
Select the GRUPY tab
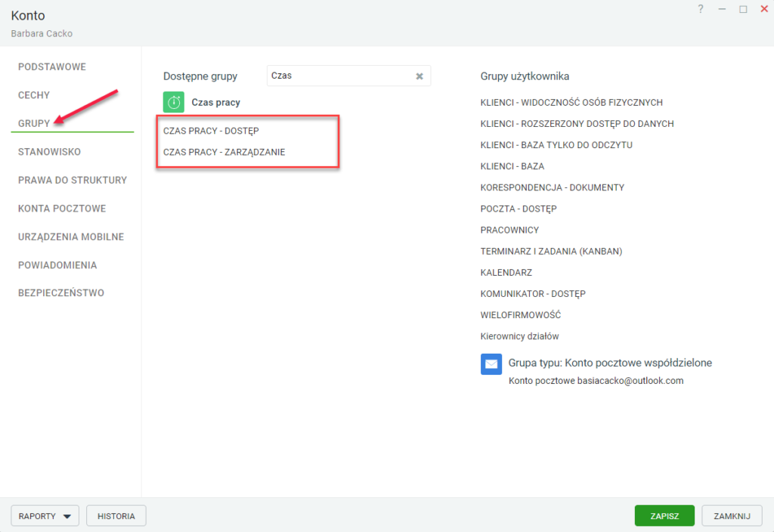(x=34, y=123)
